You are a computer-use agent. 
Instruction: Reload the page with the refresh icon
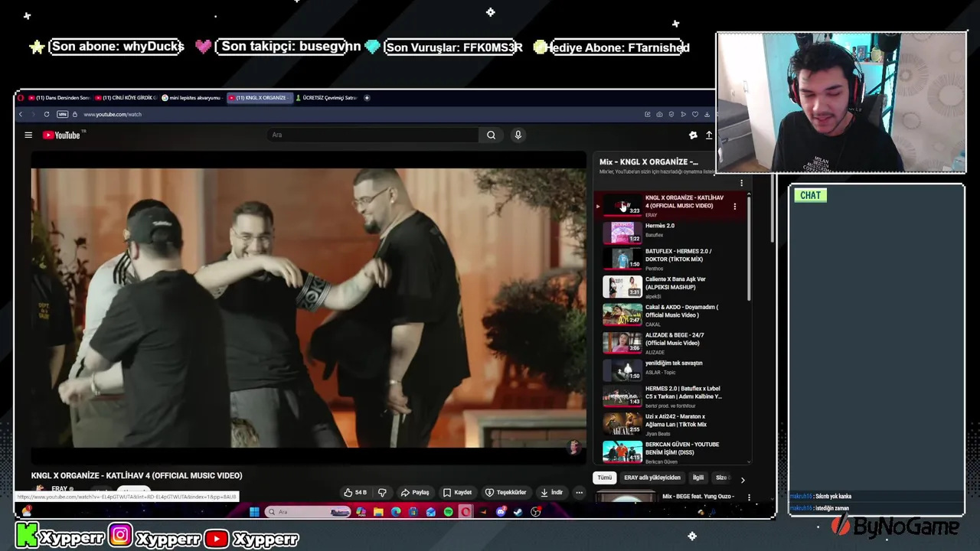click(47, 114)
